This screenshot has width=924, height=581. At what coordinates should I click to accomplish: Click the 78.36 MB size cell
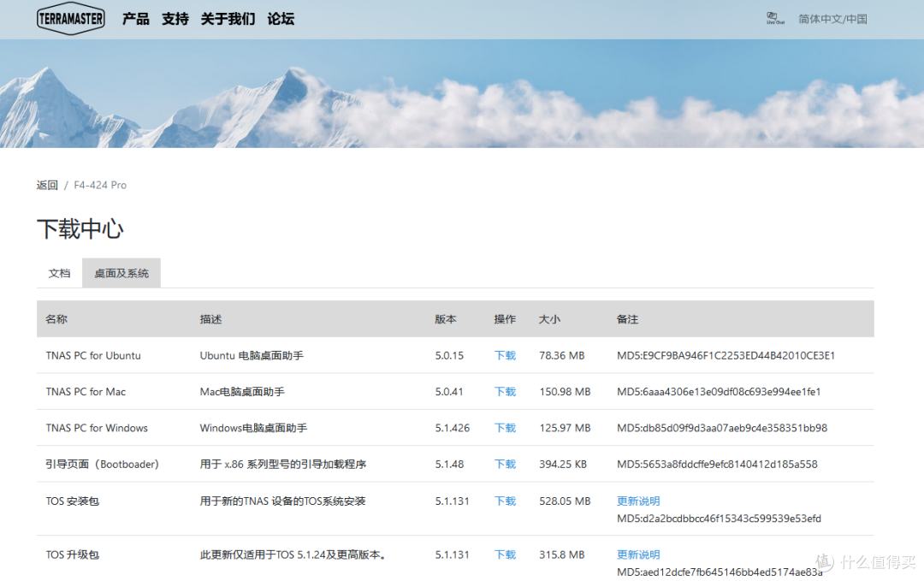pos(561,355)
